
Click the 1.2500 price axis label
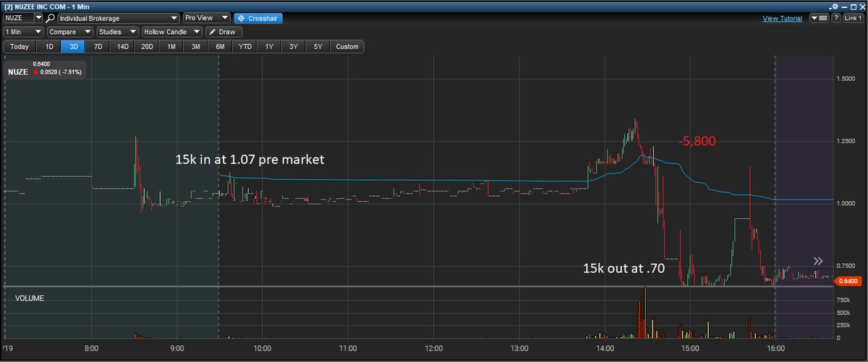[846, 141]
